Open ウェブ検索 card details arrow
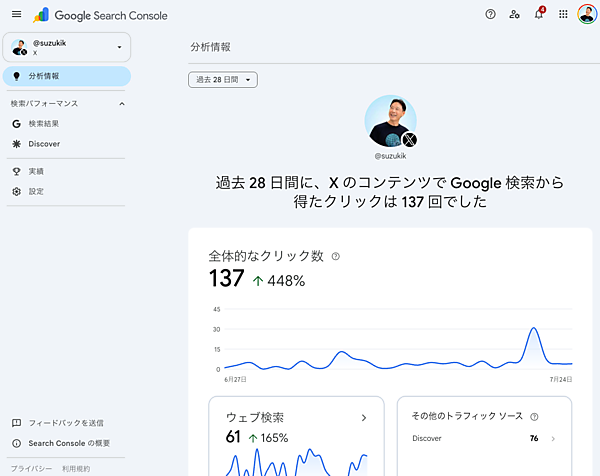The height and width of the screenshot is (476, 600). tap(364, 418)
